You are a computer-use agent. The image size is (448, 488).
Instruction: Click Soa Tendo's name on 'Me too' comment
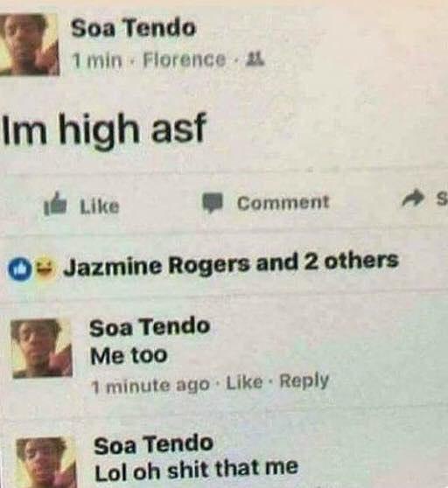[x=150, y=327]
